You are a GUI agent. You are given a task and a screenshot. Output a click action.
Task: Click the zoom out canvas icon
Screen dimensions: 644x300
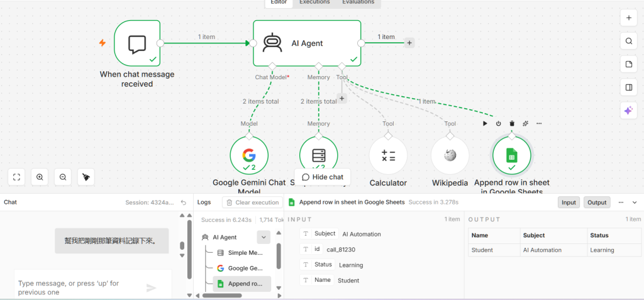63,177
